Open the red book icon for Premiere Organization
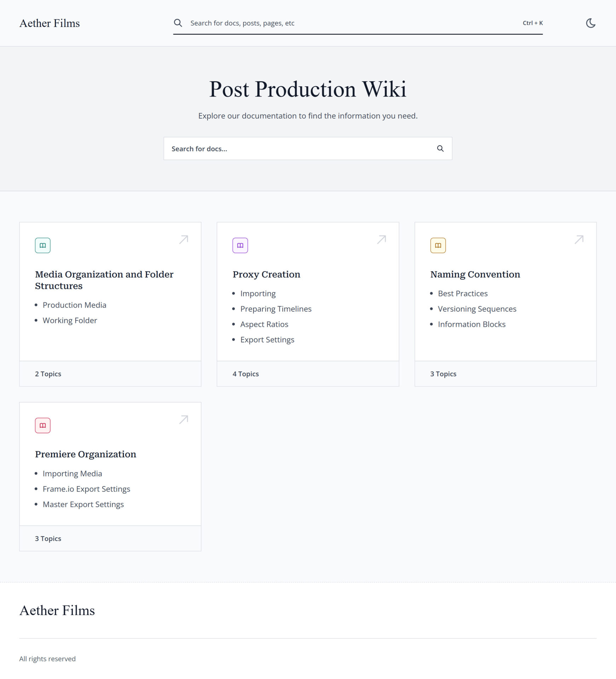This screenshot has width=616, height=679. (x=43, y=425)
